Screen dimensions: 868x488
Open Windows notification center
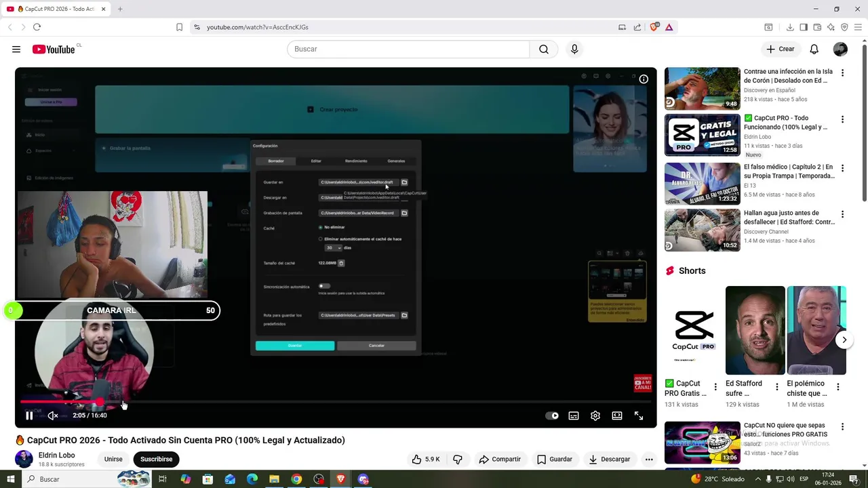(x=854, y=479)
